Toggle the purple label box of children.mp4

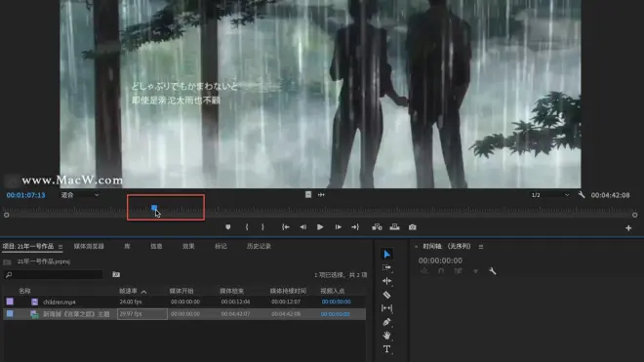10,302
